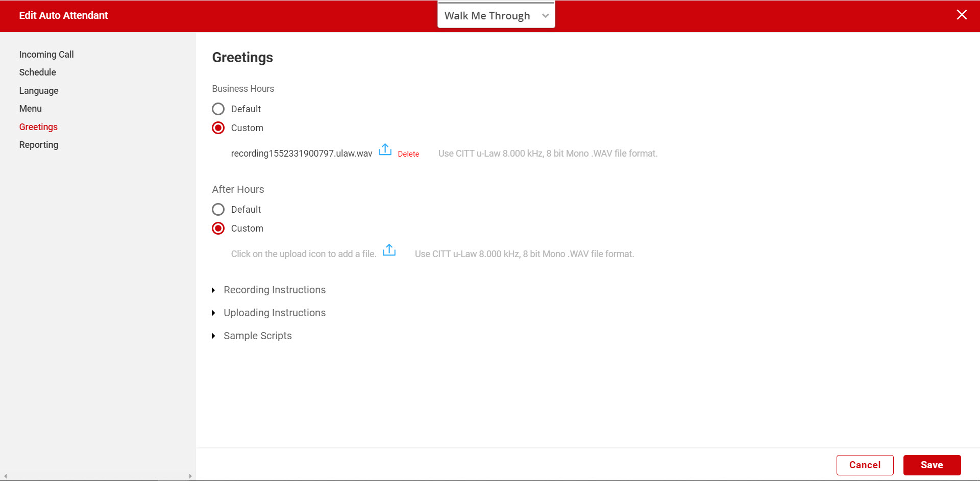
Task: Cancel editing the auto attendant
Action: (x=865, y=465)
